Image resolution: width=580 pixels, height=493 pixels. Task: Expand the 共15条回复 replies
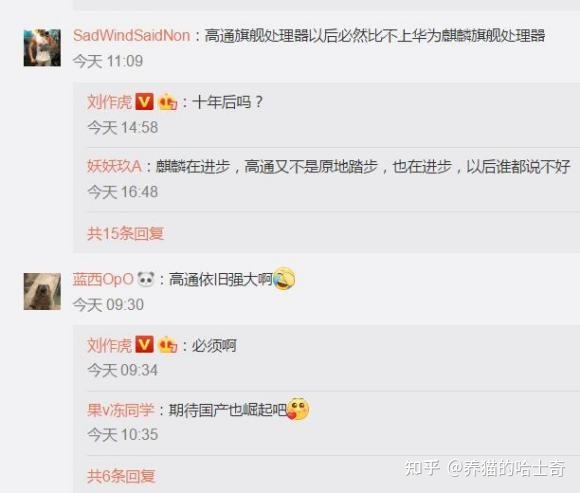click(x=125, y=233)
